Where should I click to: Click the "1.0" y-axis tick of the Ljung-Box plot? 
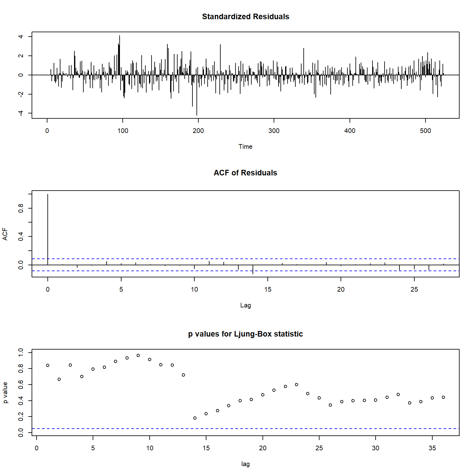pos(21,352)
